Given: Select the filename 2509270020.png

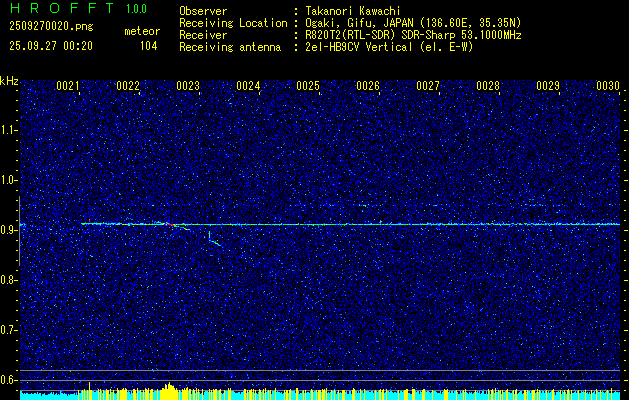Looking at the screenshot, I should pos(51,26).
